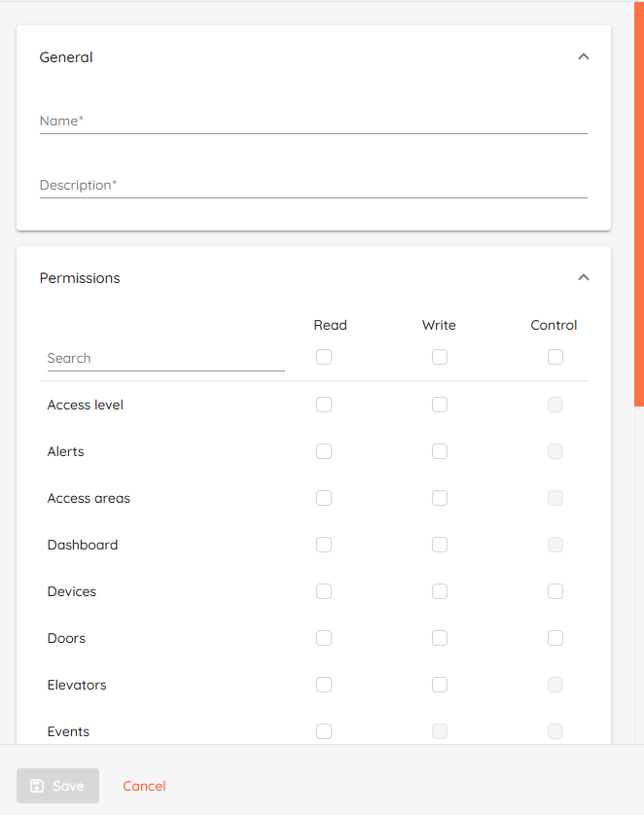Enable Control permission for Doors
644x815 pixels.
point(555,638)
